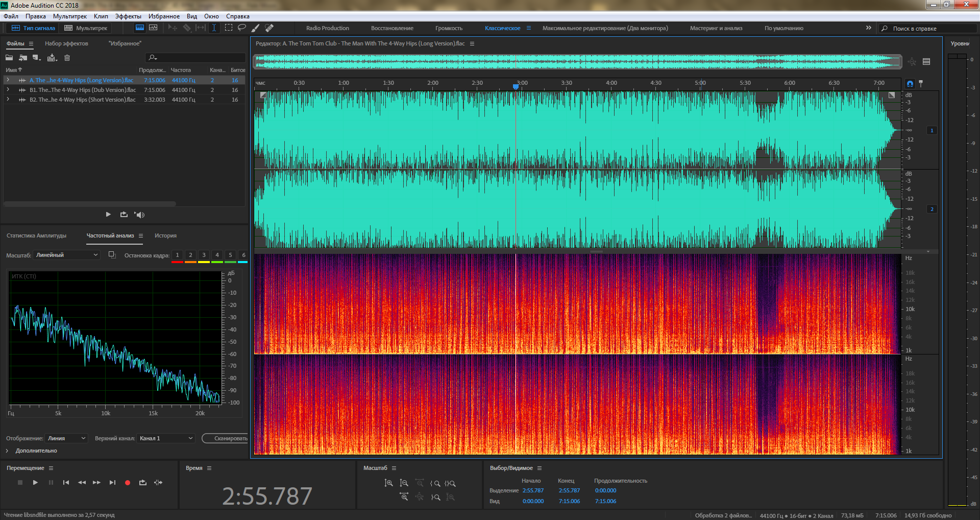This screenshot has width=980, height=520.
Task: Open the Эффекты menu
Action: click(128, 16)
